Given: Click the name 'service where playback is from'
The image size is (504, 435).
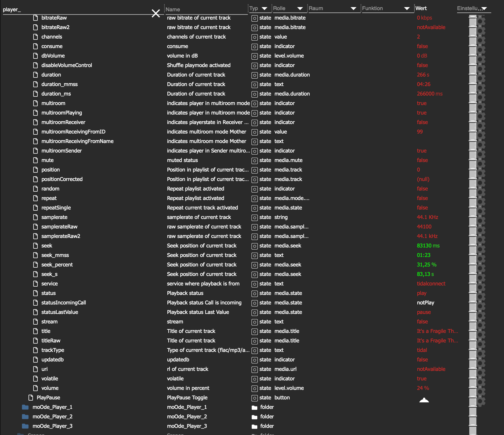Looking at the screenshot, I should coord(203,284).
